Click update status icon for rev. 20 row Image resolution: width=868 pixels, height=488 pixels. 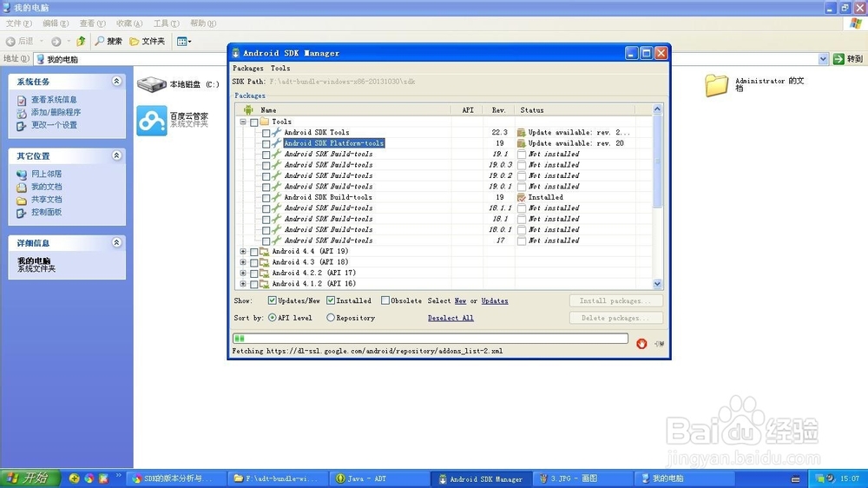click(x=521, y=143)
